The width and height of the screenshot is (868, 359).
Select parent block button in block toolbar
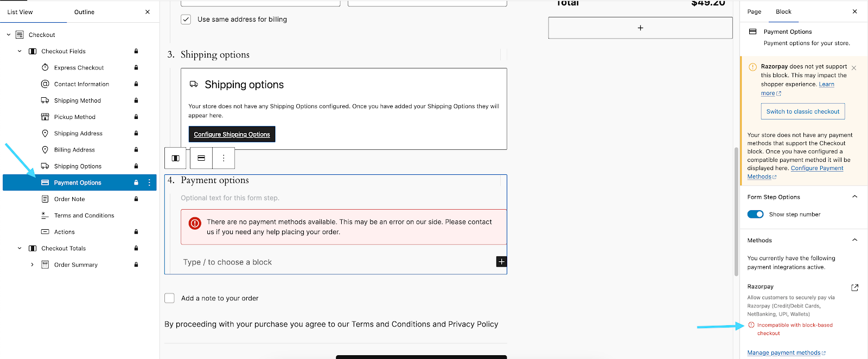coord(176,158)
